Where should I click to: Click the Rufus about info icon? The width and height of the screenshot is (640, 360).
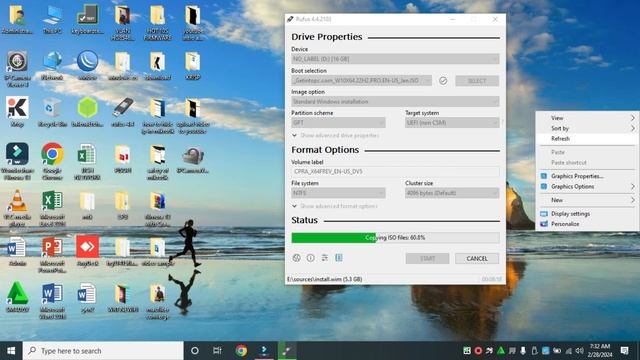tap(311, 258)
